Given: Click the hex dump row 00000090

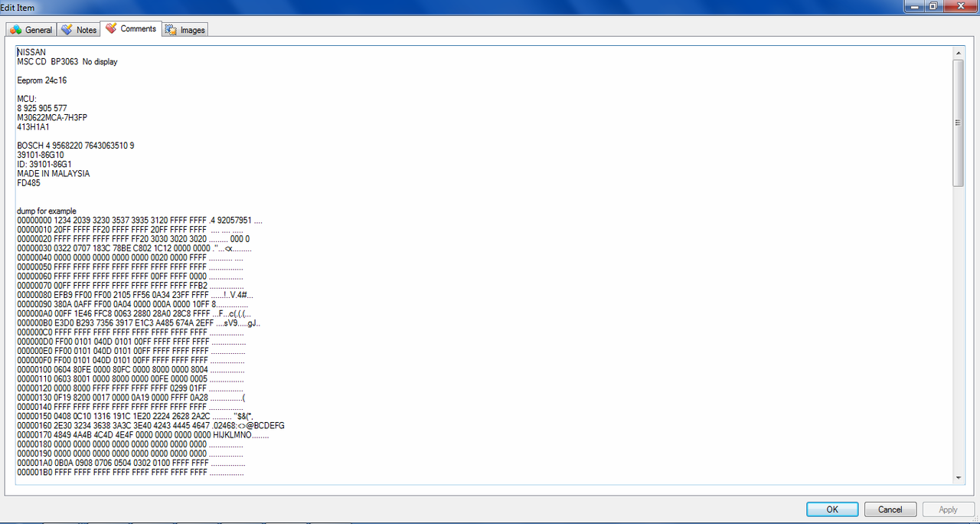Looking at the screenshot, I should click(132, 304).
